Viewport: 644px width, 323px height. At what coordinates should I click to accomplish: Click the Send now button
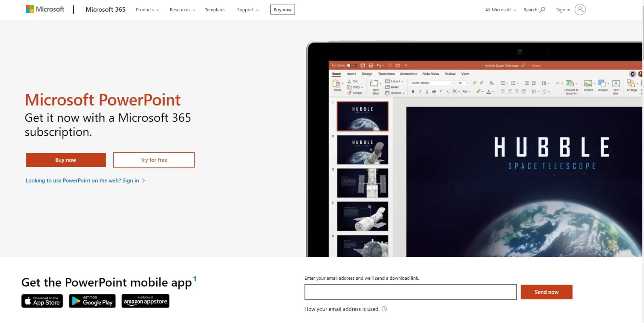coord(546,292)
